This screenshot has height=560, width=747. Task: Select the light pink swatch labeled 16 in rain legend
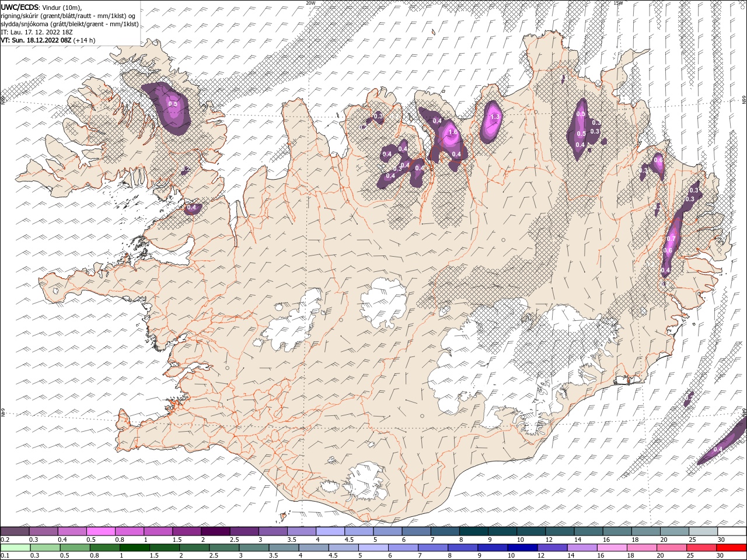612,548
